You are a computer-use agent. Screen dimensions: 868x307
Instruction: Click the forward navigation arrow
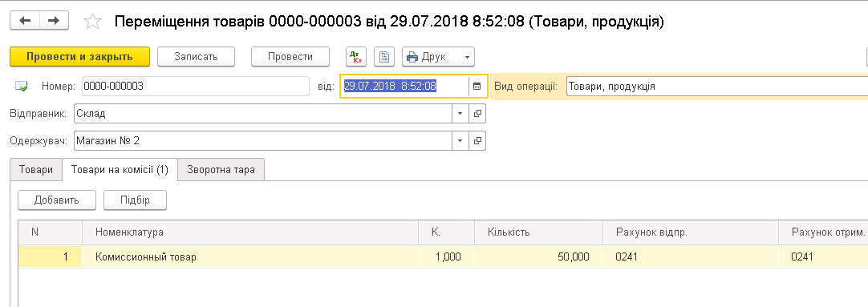click(54, 21)
